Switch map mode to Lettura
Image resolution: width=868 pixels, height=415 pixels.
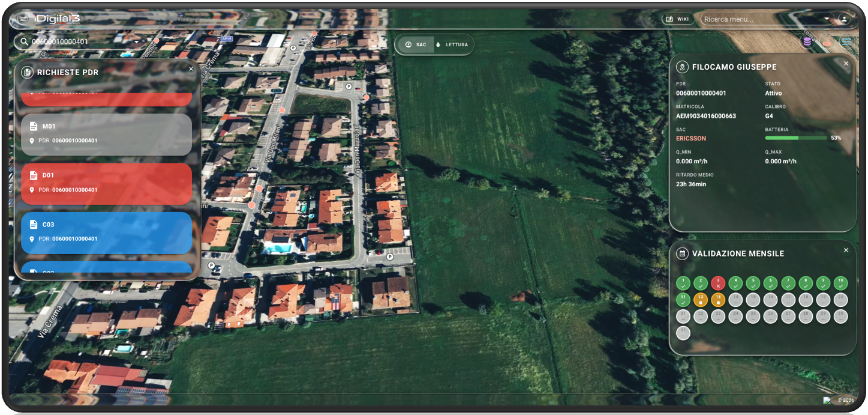tap(452, 44)
